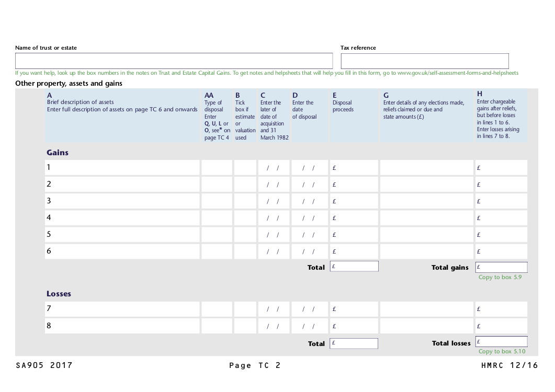Click row 1 acquisition date field
Image resolution: width=555 pixels, height=392 pixels.
click(x=274, y=168)
